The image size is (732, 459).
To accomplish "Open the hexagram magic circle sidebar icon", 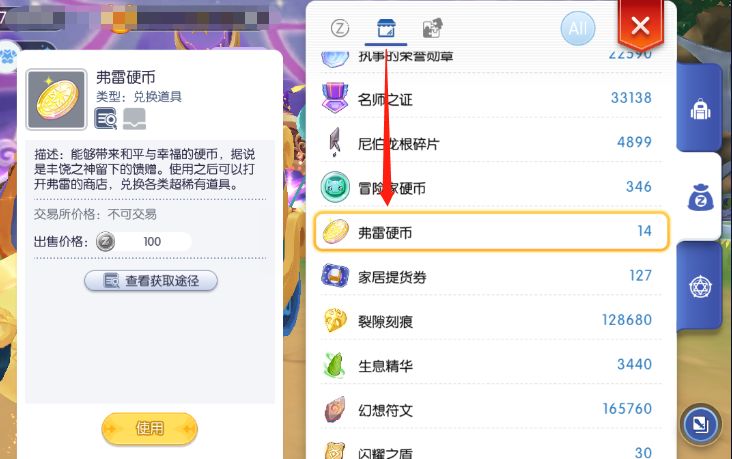I will (700, 286).
